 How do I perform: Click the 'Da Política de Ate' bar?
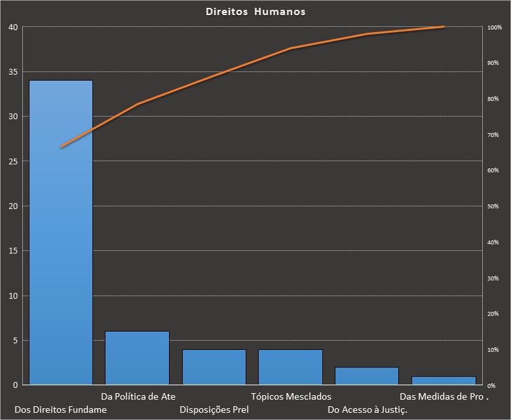pos(137,358)
